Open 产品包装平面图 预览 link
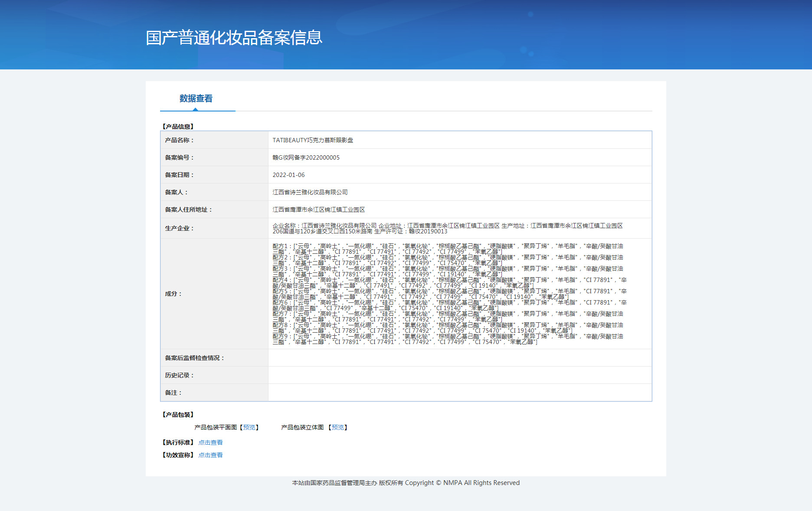The image size is (812, 511). [x=249, y=427]
